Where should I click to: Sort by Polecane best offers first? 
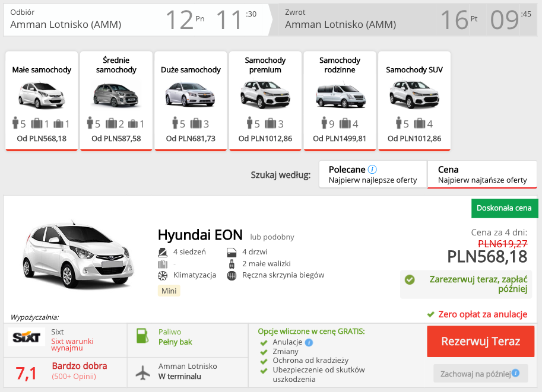[x=373, y=174]
